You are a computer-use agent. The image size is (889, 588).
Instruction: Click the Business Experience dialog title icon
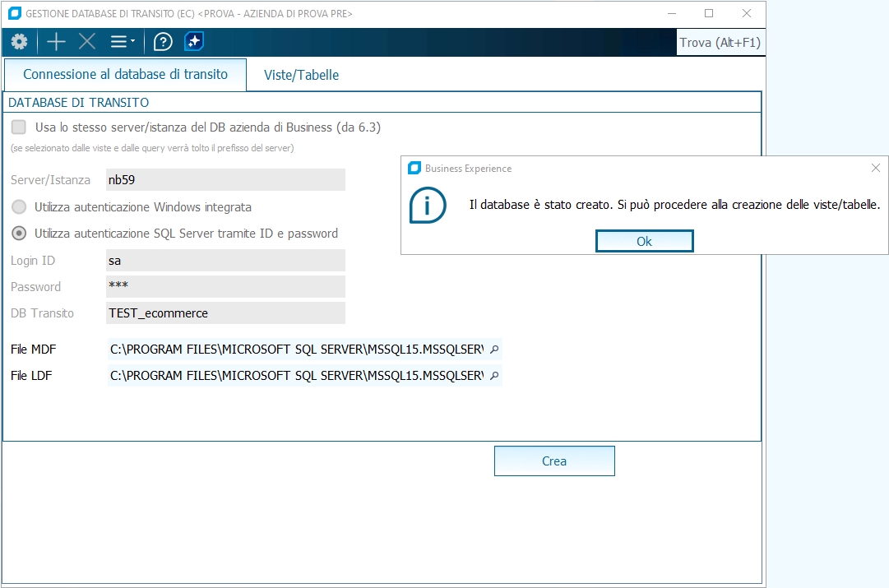414,168
